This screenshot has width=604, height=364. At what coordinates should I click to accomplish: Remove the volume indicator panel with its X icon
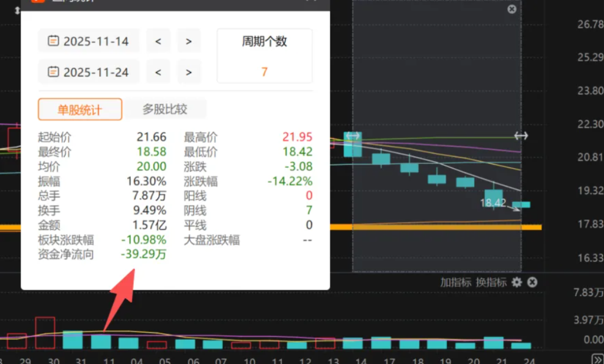(x=532, y=282)
